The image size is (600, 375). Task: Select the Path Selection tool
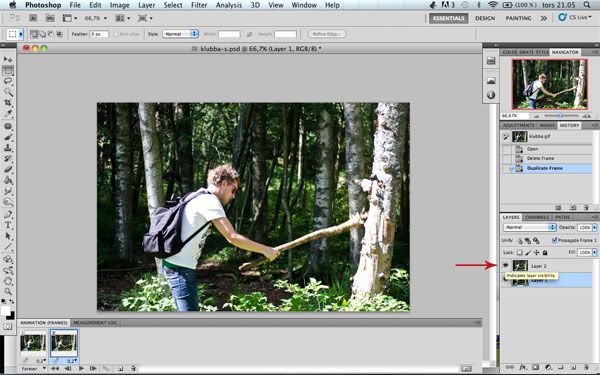[8, 236]
